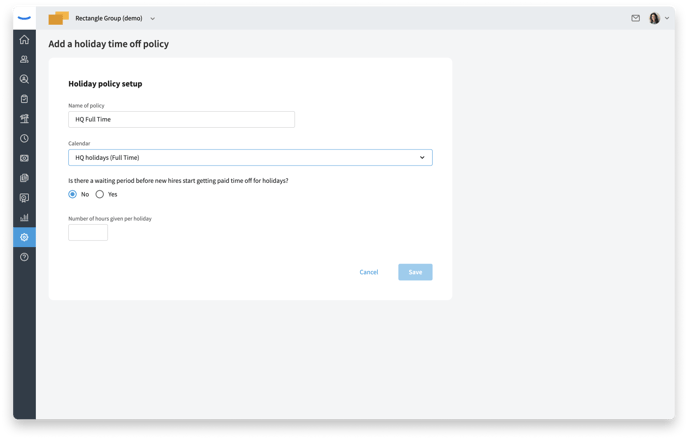Open the documents sidebar icon
This screenshot has width=688, height=439.
[x=24, y=178]
